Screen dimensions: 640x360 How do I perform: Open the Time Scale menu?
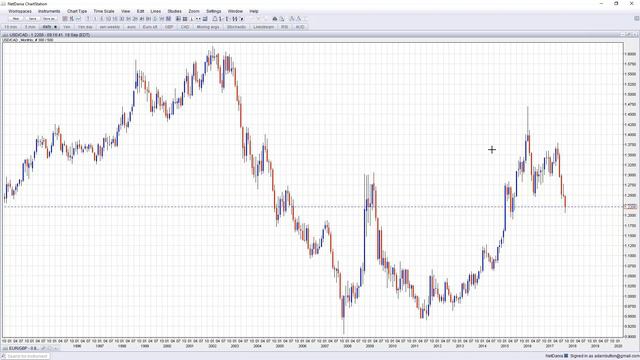(104, 11)
